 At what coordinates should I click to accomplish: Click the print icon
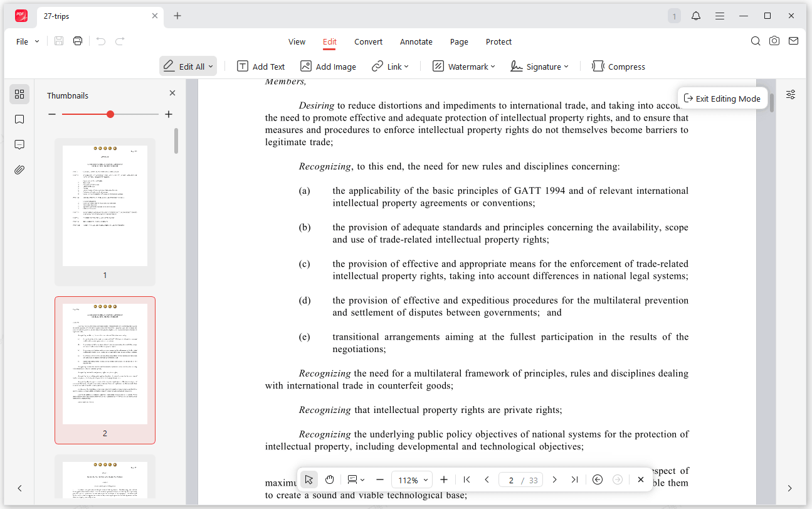78,41
